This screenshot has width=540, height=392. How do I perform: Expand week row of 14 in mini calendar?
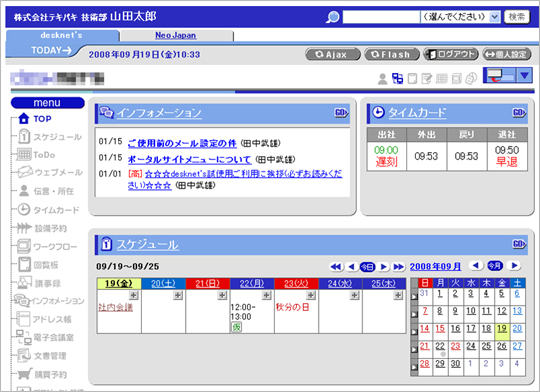414,332
